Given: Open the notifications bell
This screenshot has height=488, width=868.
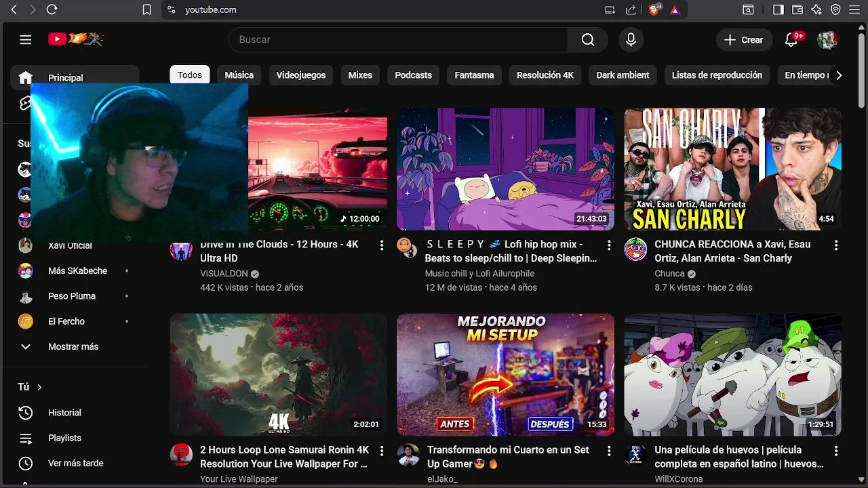Looking at the screenshot, I should click(x=791, y=40).
